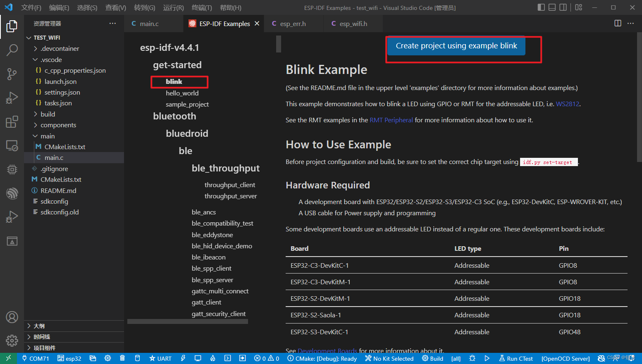Launch CMake target with play icon

click(x=487, y=359)
